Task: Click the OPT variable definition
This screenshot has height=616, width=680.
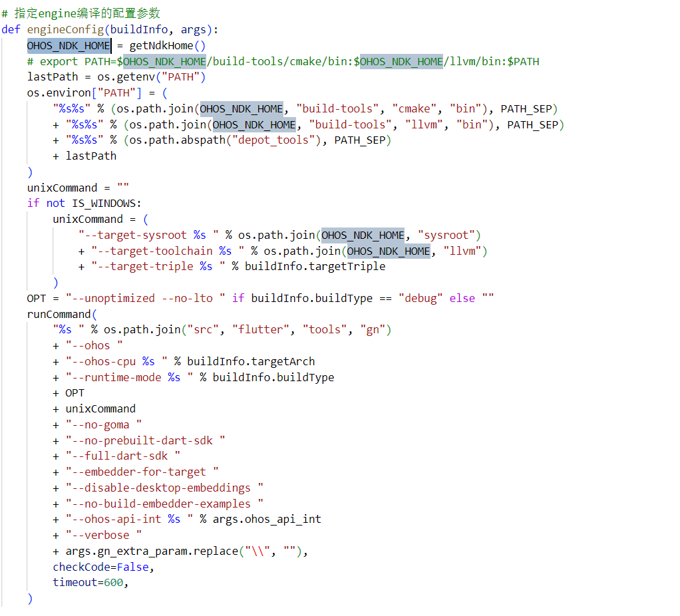Action: [37, 298]
